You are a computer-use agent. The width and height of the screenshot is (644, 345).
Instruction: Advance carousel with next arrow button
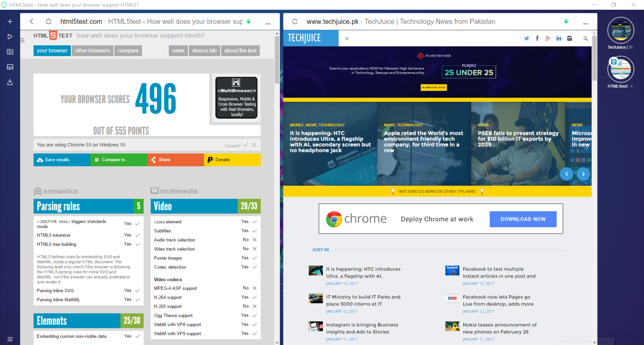[x=583, y=174]
